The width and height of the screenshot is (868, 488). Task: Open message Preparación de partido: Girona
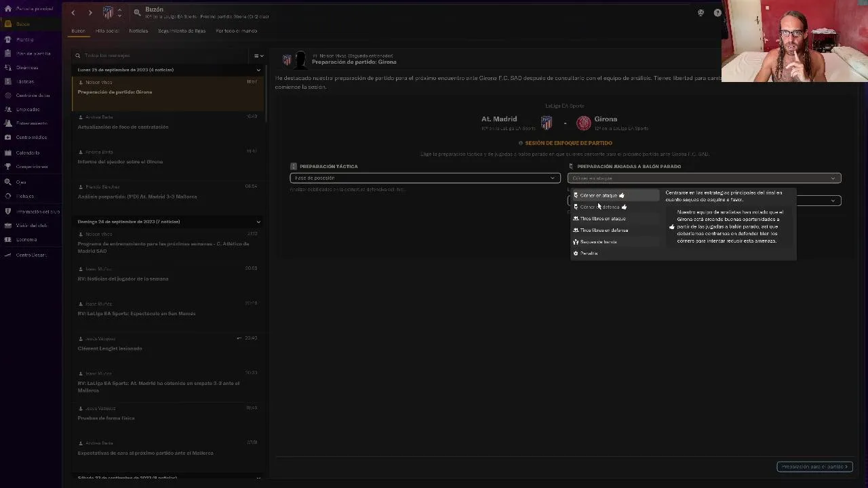pyautogui.click(x=167, y=93)
